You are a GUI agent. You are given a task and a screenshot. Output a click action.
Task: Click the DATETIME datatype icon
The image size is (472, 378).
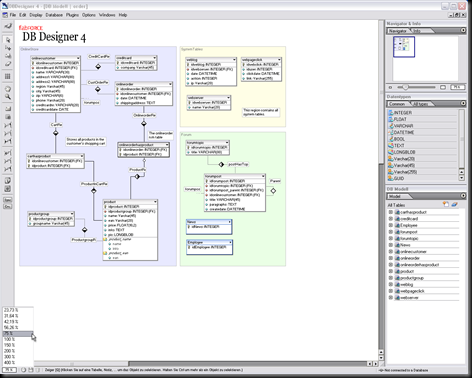(391, 132)
